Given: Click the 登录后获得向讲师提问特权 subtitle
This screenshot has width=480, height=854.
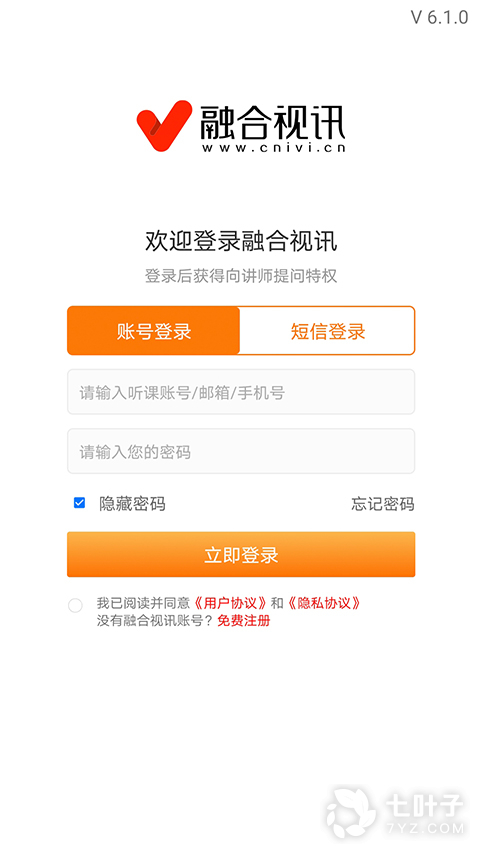Looking at the screenshot, I should coord(241,276).
